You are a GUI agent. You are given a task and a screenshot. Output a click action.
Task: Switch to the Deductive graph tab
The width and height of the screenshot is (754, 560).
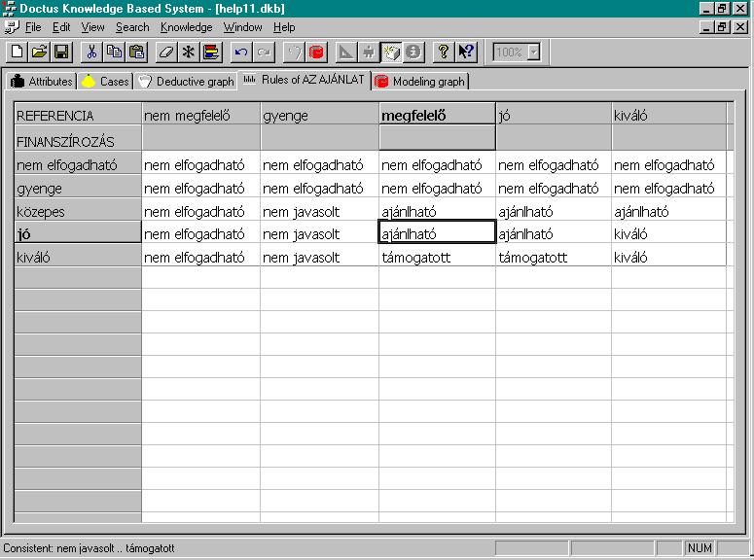click(186, 82)
